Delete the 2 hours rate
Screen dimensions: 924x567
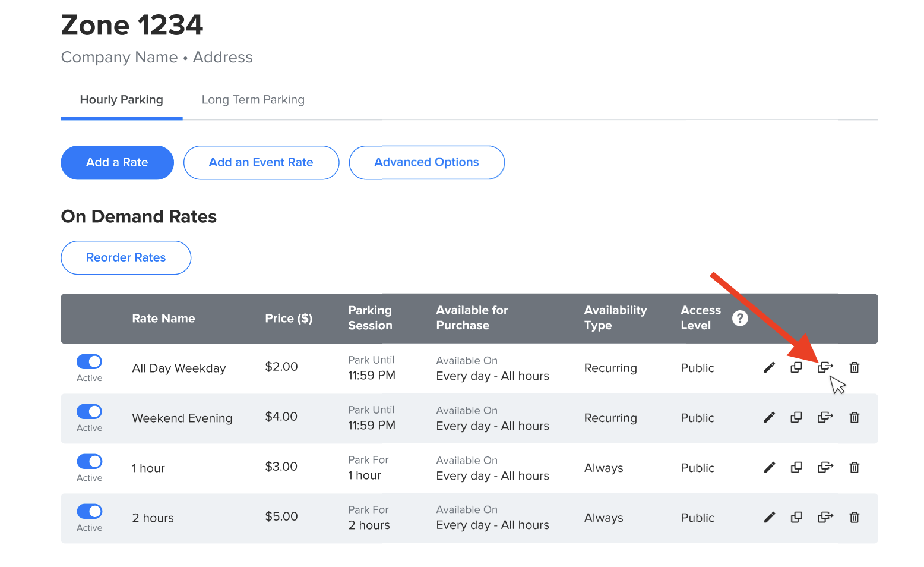854,517
